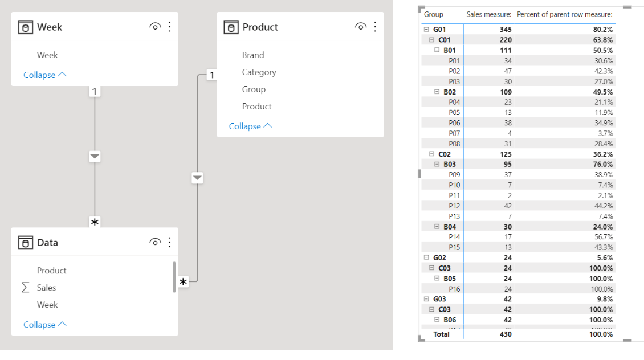Select the Week field in Week table
644x360 pixels.
click(47, 55)
